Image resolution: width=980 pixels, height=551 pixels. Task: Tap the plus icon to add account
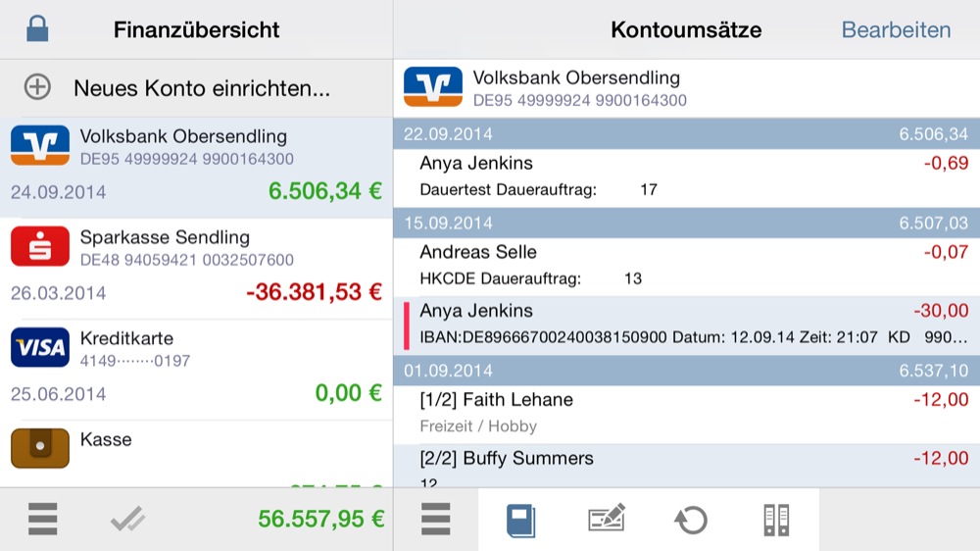[x=37, y=87]
